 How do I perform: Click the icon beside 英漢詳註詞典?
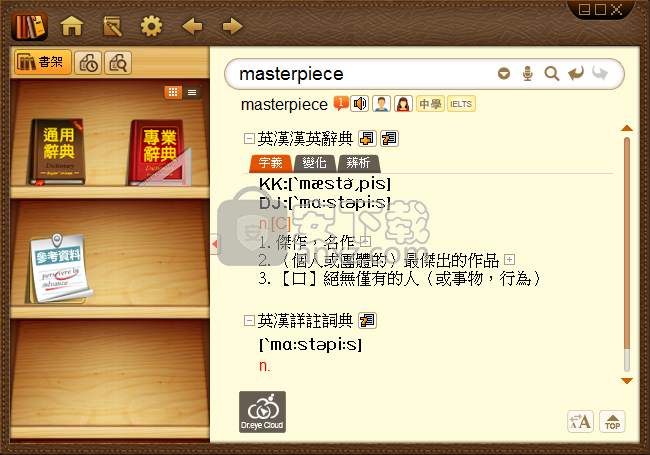[367, 320]
